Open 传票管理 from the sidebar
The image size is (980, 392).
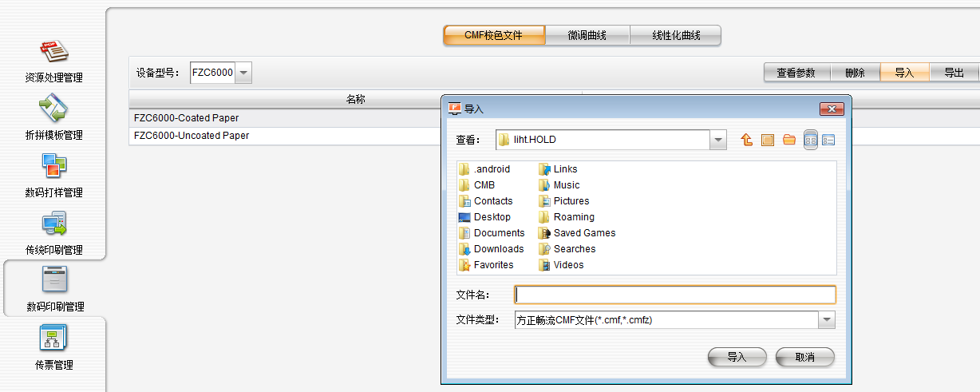(53, 347)
